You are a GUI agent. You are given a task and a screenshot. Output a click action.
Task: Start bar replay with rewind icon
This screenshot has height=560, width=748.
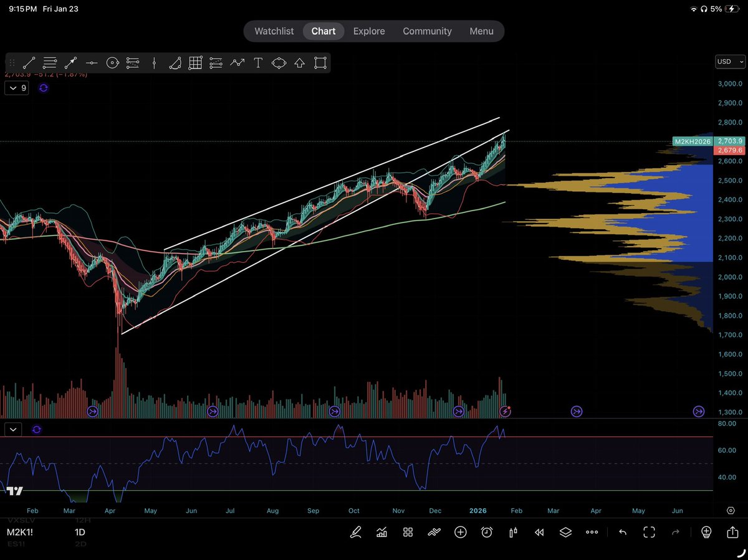click(539, 532)
